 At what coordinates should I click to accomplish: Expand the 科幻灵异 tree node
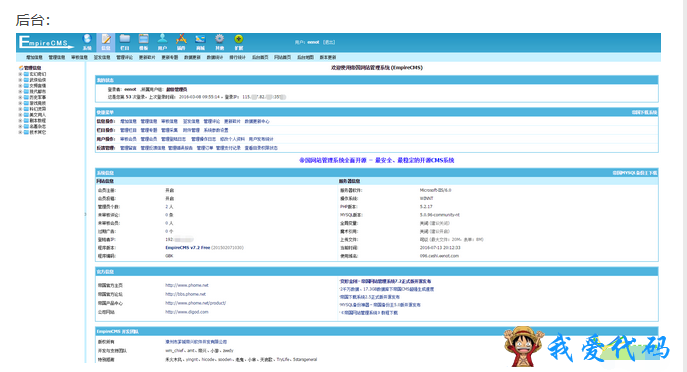[20, 109]
